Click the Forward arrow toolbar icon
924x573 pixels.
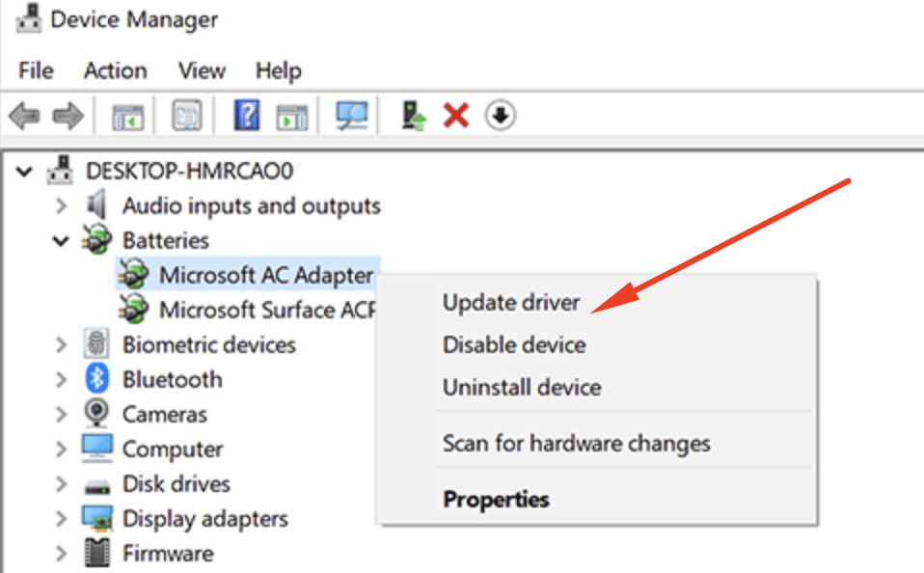[x=68, y=117]
